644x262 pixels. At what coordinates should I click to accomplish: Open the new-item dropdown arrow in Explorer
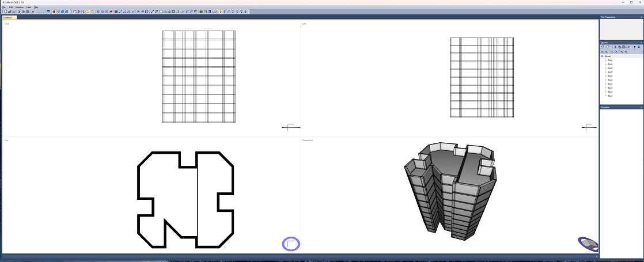[611, 47]
